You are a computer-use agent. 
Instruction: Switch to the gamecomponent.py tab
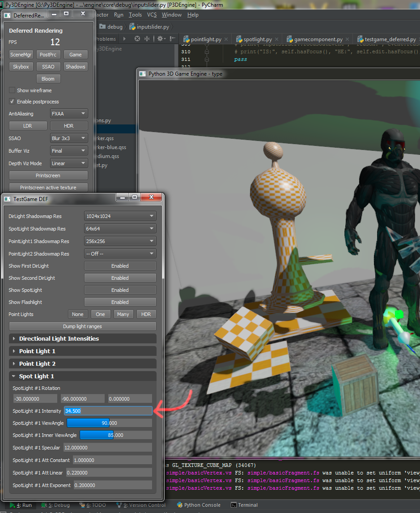pos(318,39)
